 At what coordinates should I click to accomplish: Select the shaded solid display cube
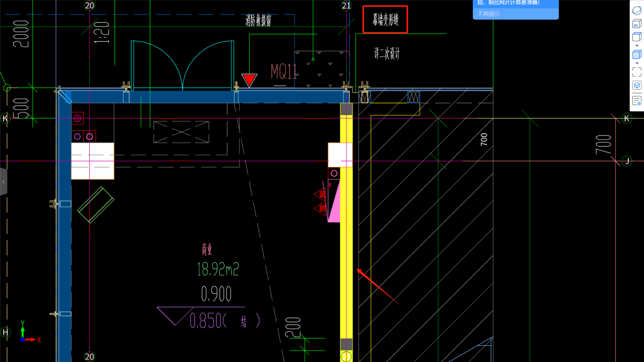click(636, 55)
